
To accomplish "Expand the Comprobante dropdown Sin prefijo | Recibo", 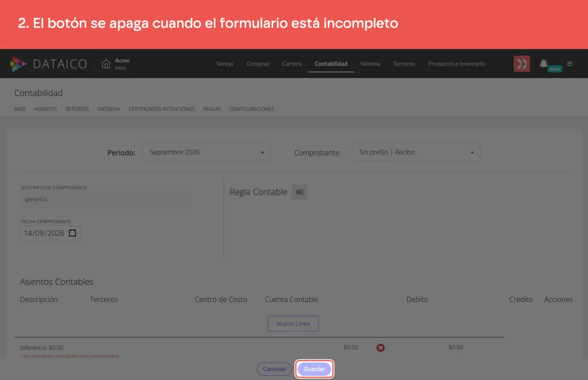I will [416, 152].
